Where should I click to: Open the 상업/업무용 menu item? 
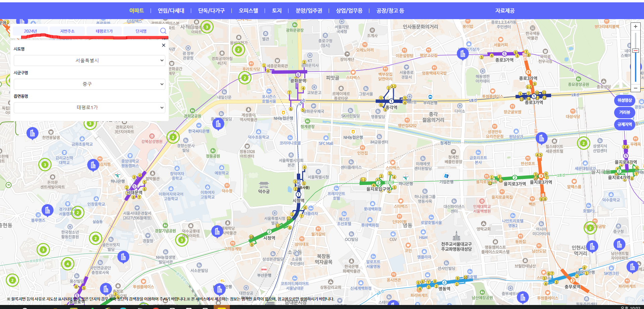pyautogui.click(x=349, y=11)
